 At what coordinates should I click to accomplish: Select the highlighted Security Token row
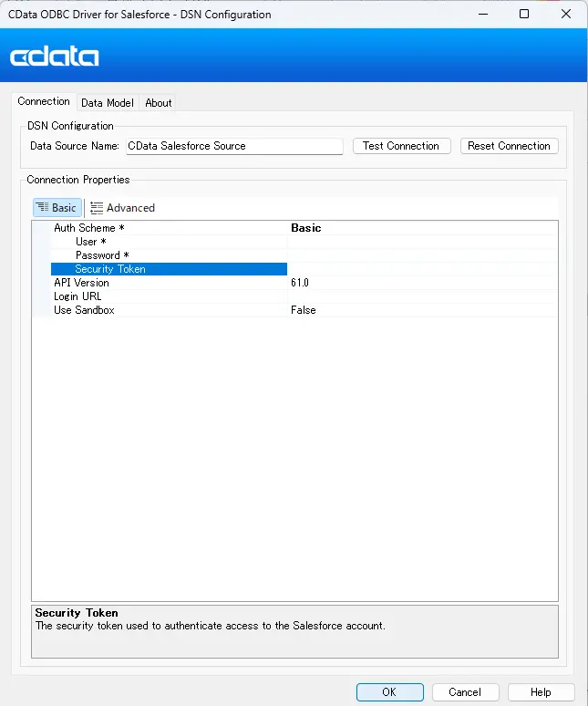click(x=170, y=269)
